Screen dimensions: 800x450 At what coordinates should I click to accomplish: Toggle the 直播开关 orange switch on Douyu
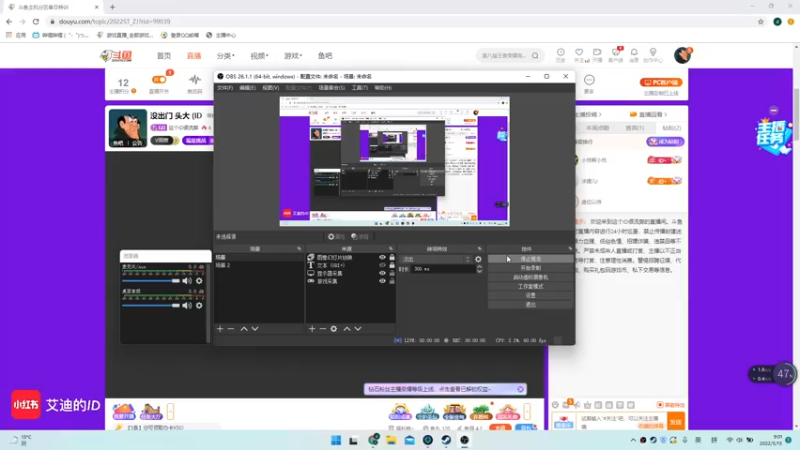(x=159, y=80)
